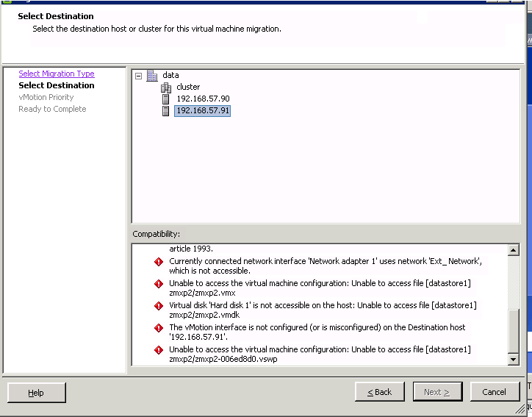Click the cluster icon in tree
This screenshot has width=532, height=417.
pyautogui.click(x=166, y=88)
